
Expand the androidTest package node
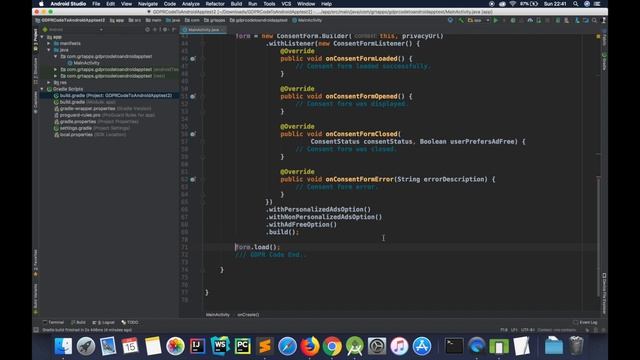click(55, 69)
